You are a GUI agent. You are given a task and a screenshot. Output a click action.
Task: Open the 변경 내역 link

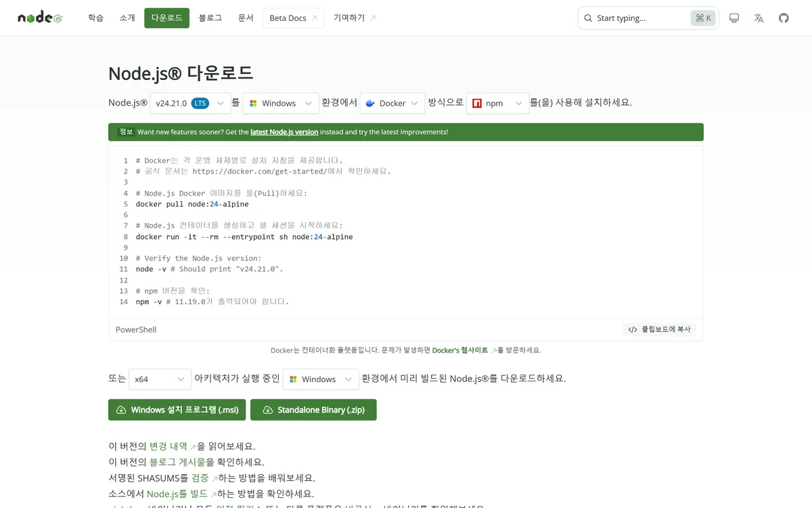coord(173,446)
